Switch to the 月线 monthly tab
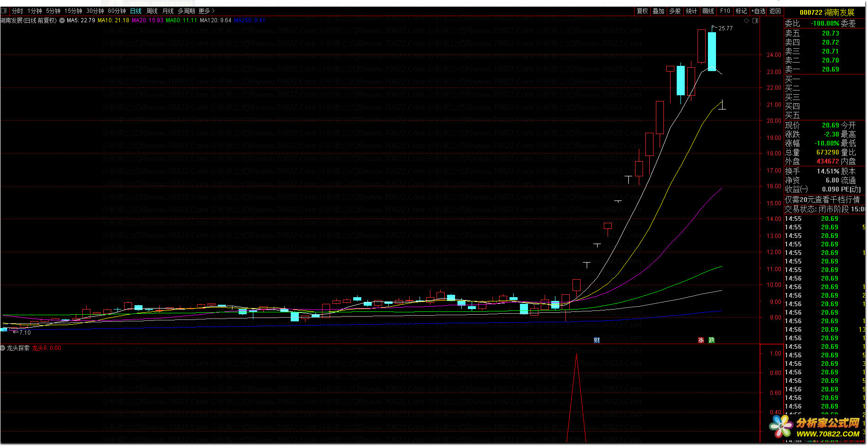868x446 pixels. coord(168,11)
